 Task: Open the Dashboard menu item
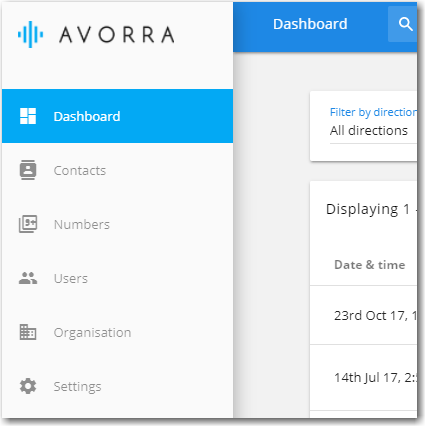pos(117,116)
